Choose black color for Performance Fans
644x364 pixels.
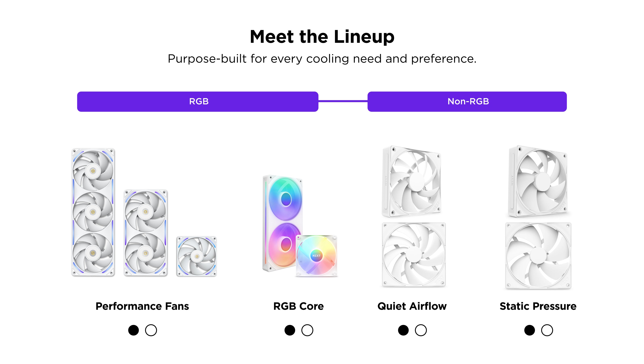pyautogui.click(x=134, y=330)
